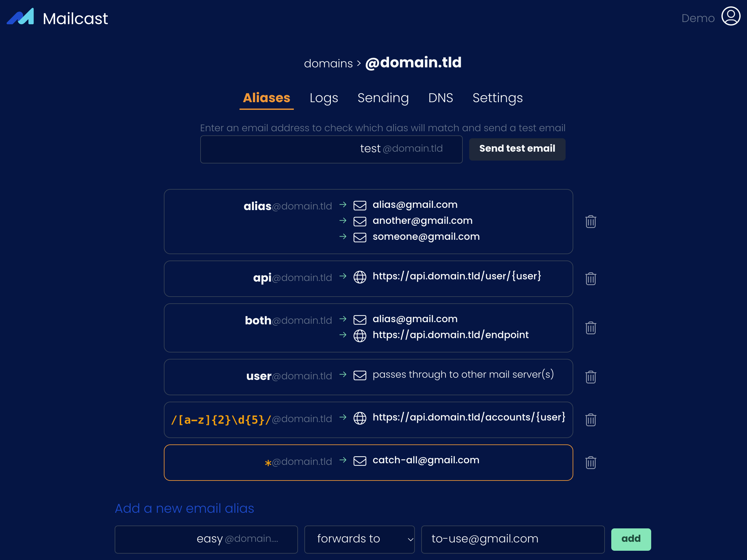This screenshot has width=747, height=560.
Task: Click the to-use@gmail.com destination field
Action: tap(512, 539)
